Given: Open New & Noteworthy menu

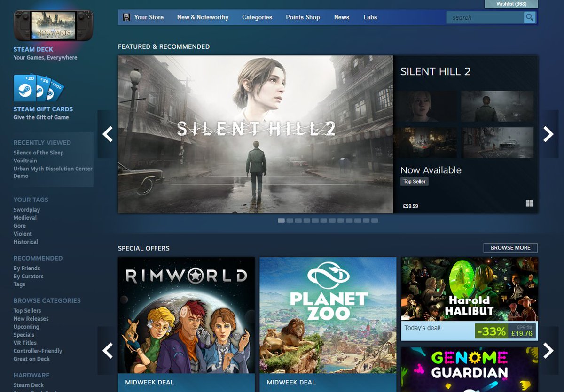Looking at the screenshot, I should coord(203,17).
